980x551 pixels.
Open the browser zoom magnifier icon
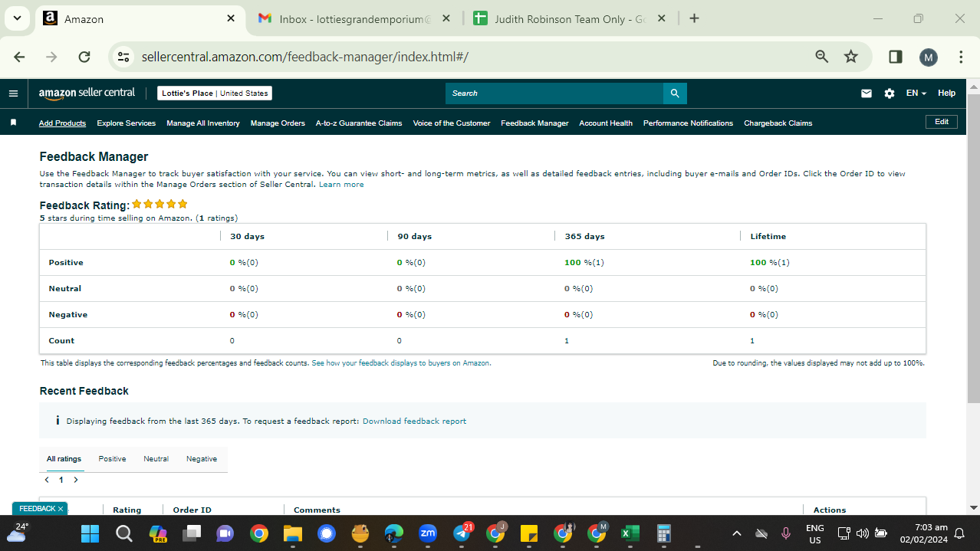pyautogui.click(x=822, y=57)
